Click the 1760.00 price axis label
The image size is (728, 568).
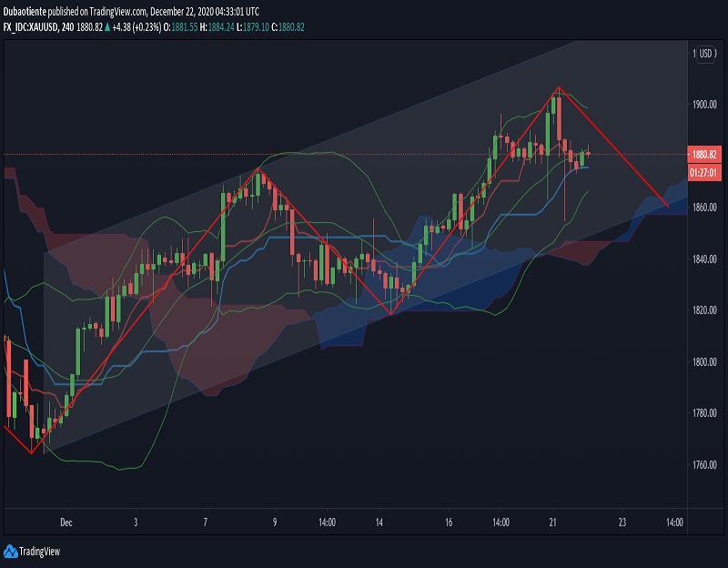tap(704, 465)
